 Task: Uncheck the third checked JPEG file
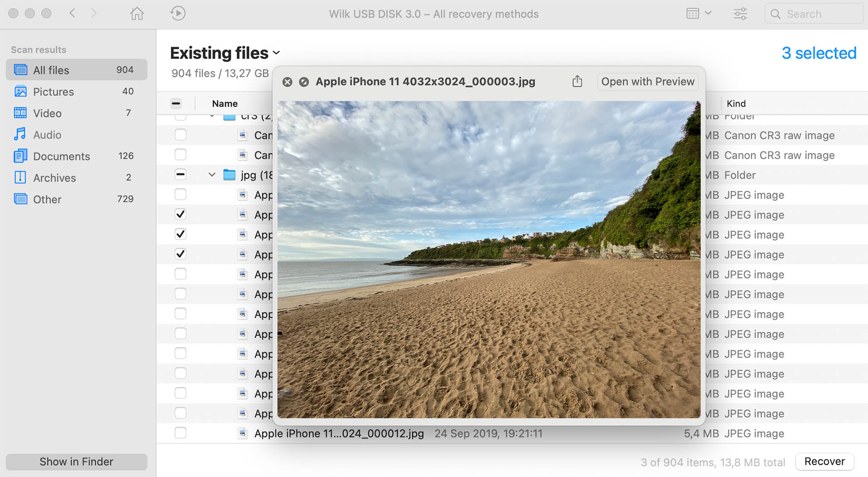(180, 254)
